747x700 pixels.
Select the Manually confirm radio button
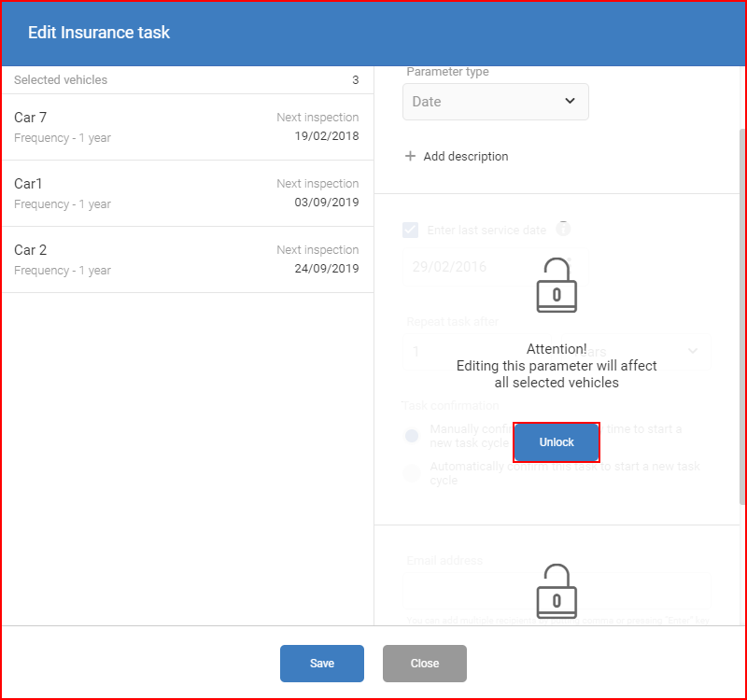[x=412, y=436]
